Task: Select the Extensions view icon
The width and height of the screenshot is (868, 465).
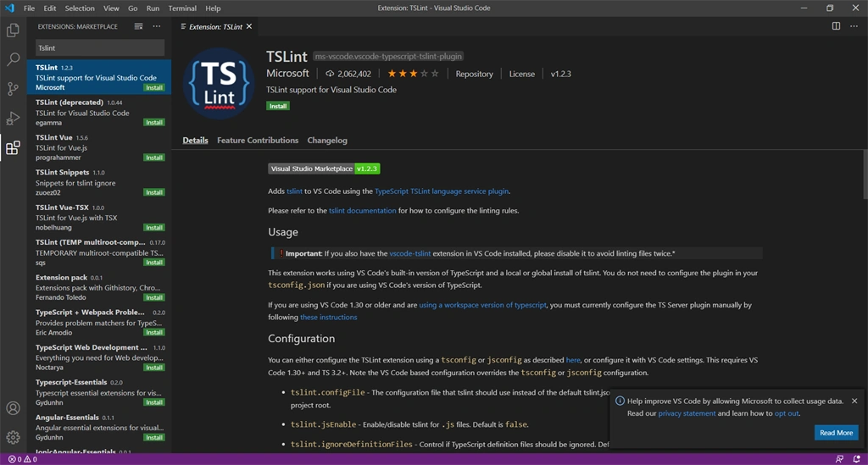Action: click(13, 147)
